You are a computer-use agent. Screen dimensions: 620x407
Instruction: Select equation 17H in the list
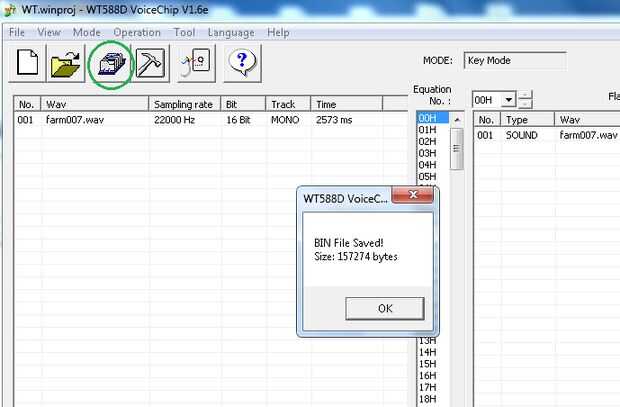(x=433, y=387)
